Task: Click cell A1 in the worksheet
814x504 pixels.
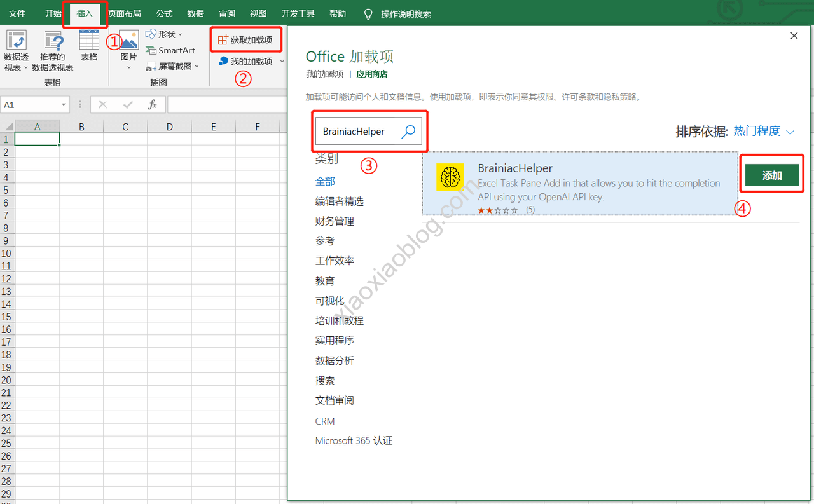Action: 37,139
